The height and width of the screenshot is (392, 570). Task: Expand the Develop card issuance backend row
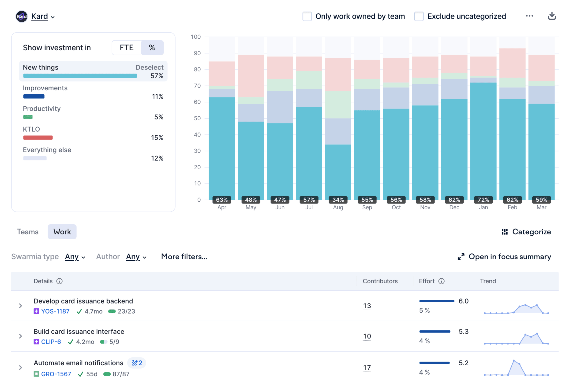21,306
